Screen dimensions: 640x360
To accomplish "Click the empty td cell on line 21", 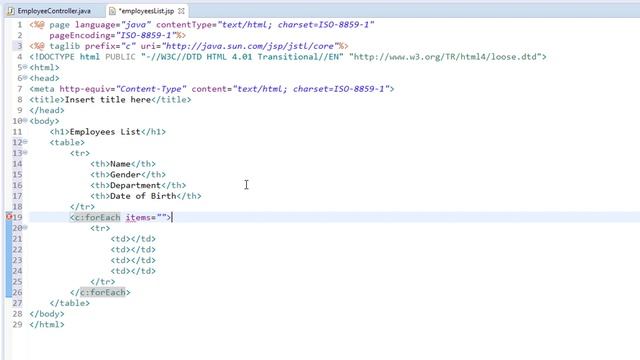I will [x=133, y=239].
